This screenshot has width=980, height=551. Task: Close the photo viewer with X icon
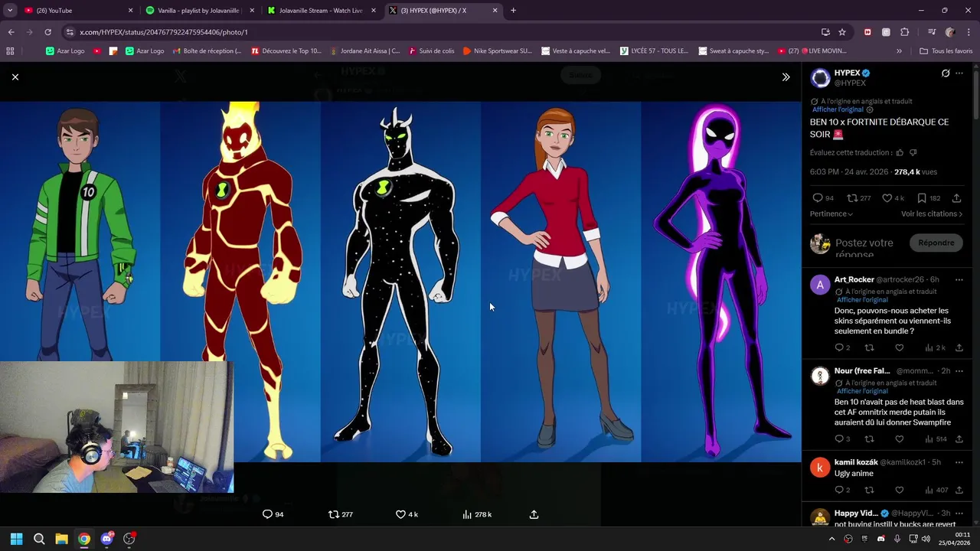coord(15,77)
